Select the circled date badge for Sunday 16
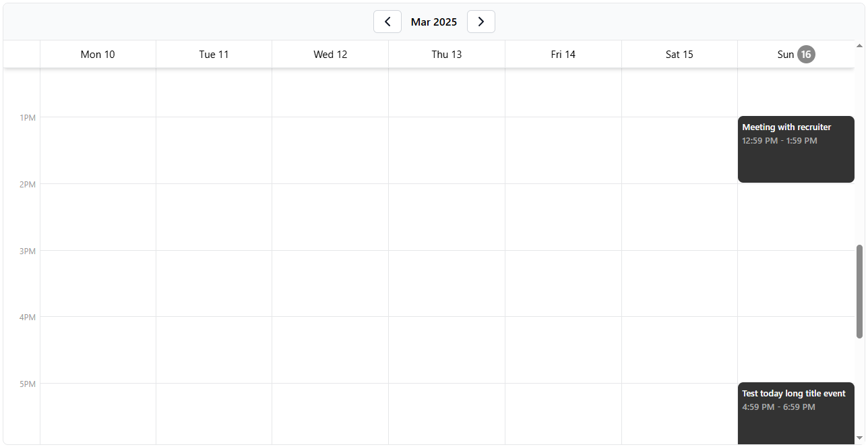The image size is (868, 447). (806, 54)
